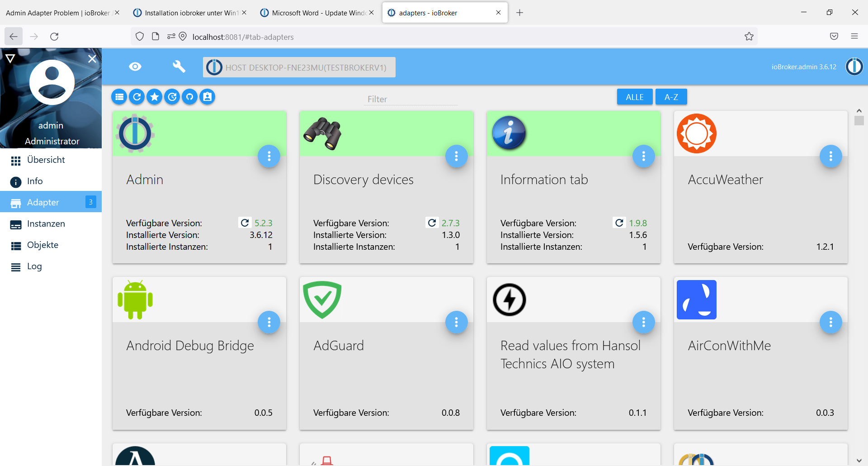Click into the Filter input field

[411, 99]
